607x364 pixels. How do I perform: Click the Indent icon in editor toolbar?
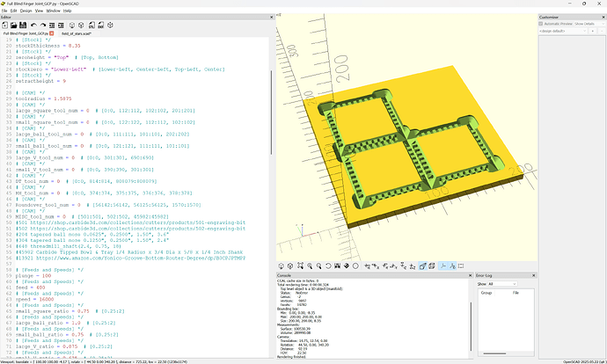click(61, 25)
